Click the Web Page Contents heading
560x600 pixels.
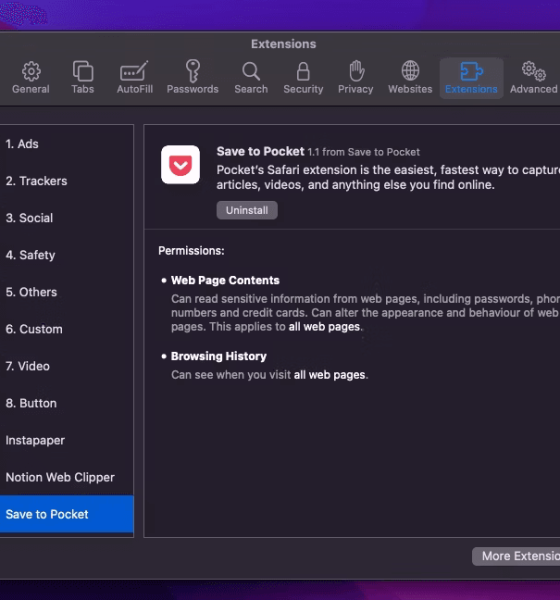(225, 280)
